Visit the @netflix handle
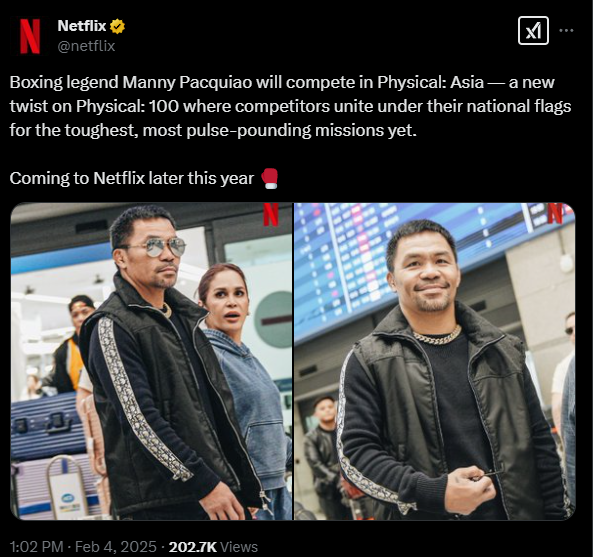This screenshot has width=593, height=557. tap(86, 46)
